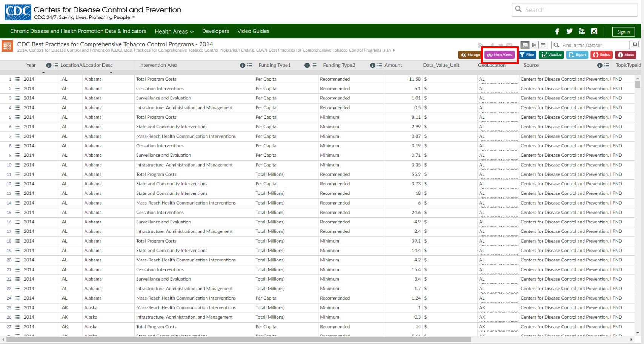Open the Intervention Area column menu icon

(x=250, y=65)
